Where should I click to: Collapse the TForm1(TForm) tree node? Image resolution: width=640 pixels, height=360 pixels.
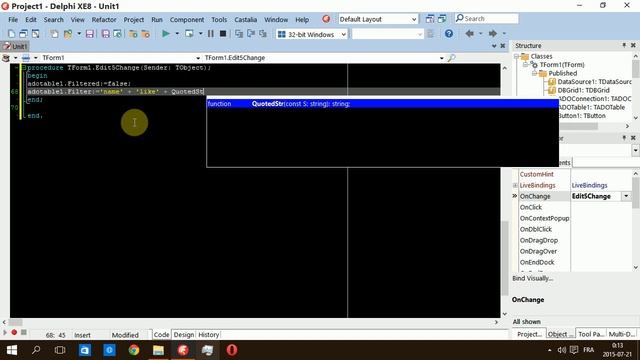coord(526,65)
